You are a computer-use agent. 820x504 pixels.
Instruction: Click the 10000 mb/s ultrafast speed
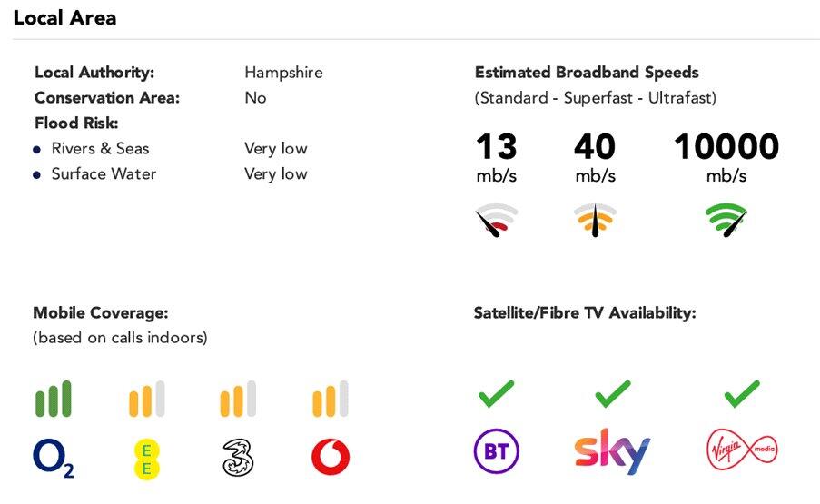click(x=726, y=147)
